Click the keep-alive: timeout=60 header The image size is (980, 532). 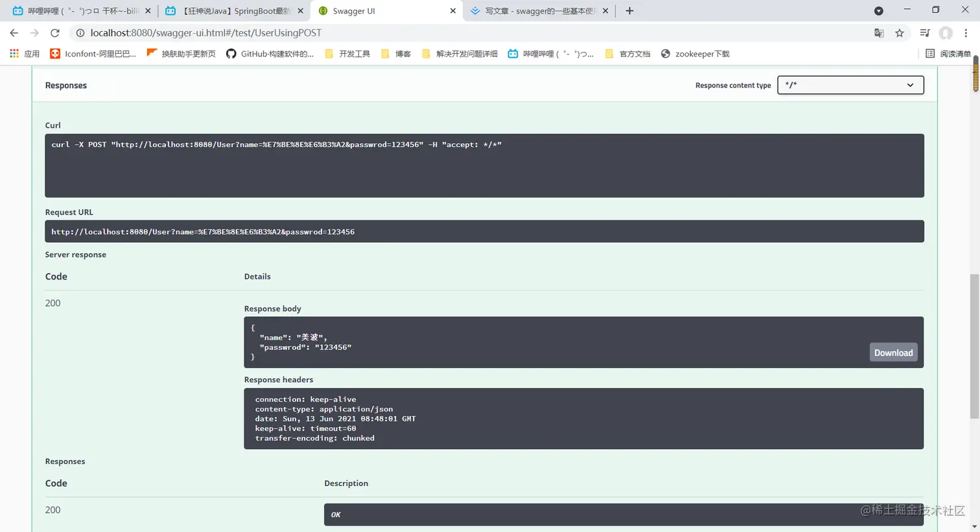305,428
